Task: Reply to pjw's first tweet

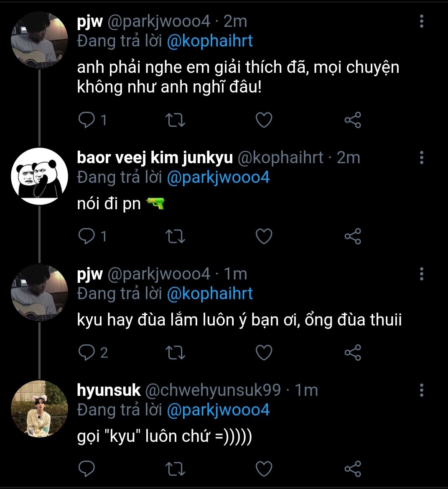Action: coord(87,120)
